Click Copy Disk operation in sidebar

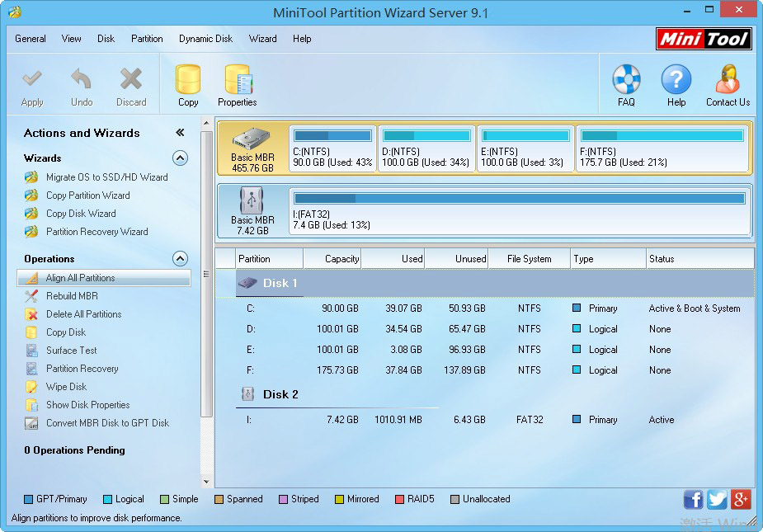(66, 332)
